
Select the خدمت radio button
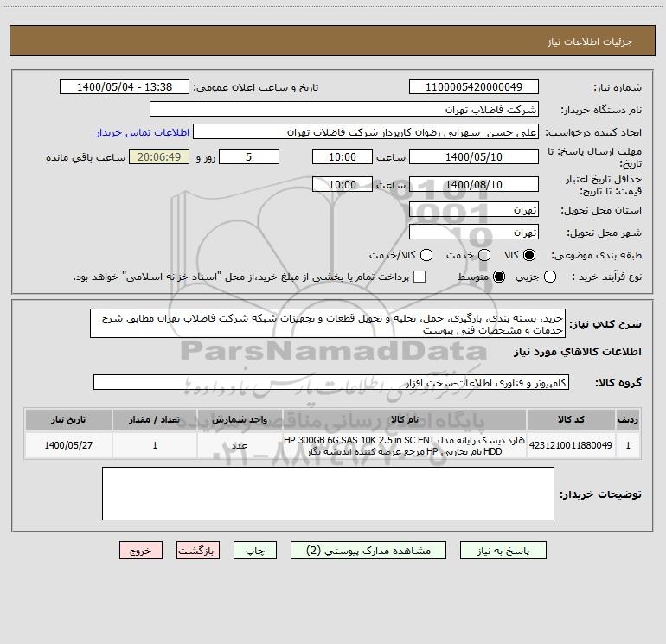pos(484,255)
